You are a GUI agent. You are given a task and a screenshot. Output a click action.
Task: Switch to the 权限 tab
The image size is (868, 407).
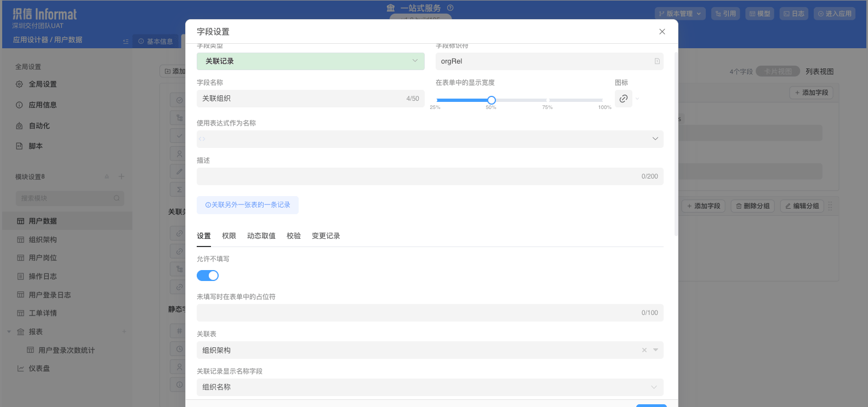coord(229,236)
